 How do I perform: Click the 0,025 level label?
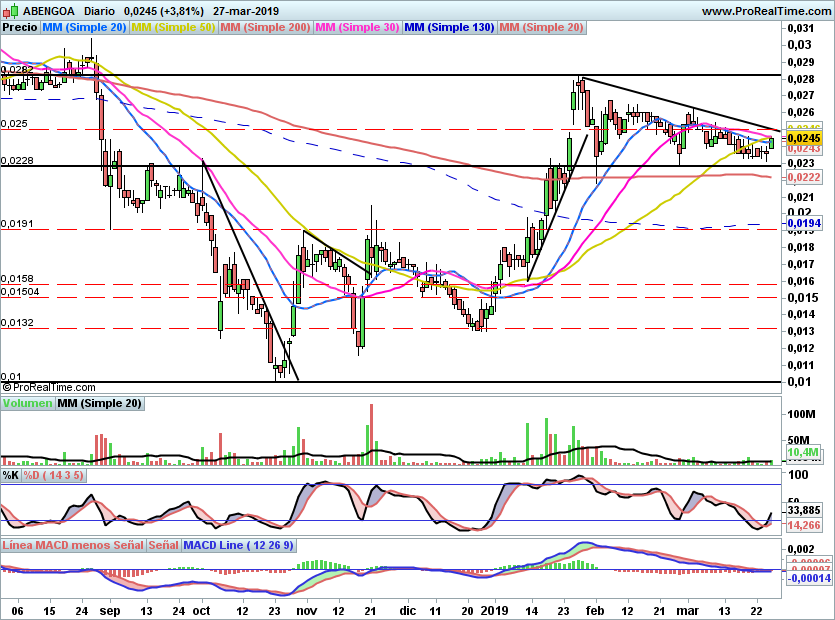pos(14,124)
